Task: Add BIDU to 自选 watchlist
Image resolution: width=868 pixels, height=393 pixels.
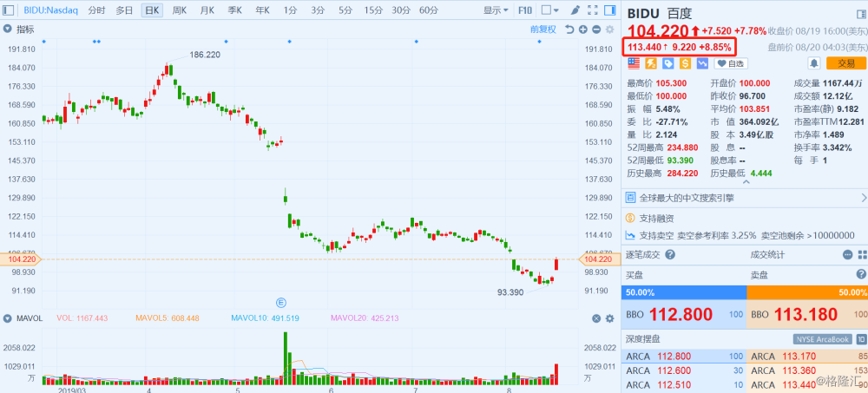Action: 731,63
